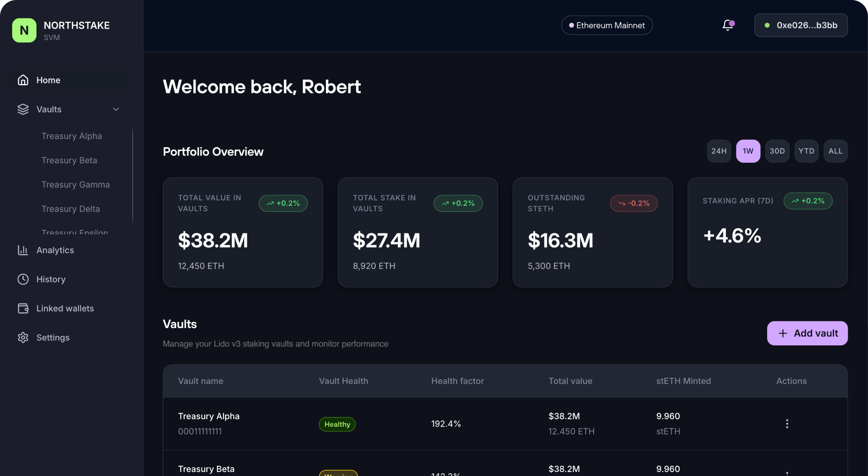
Task: Activate the ALL time range
Action: 835,151
